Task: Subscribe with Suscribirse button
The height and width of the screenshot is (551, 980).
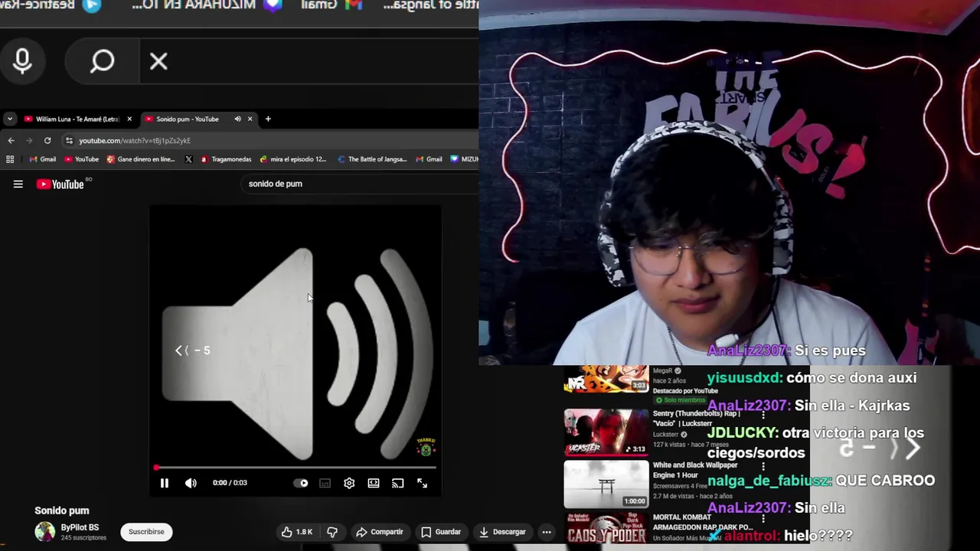Action: coord(146,532)
